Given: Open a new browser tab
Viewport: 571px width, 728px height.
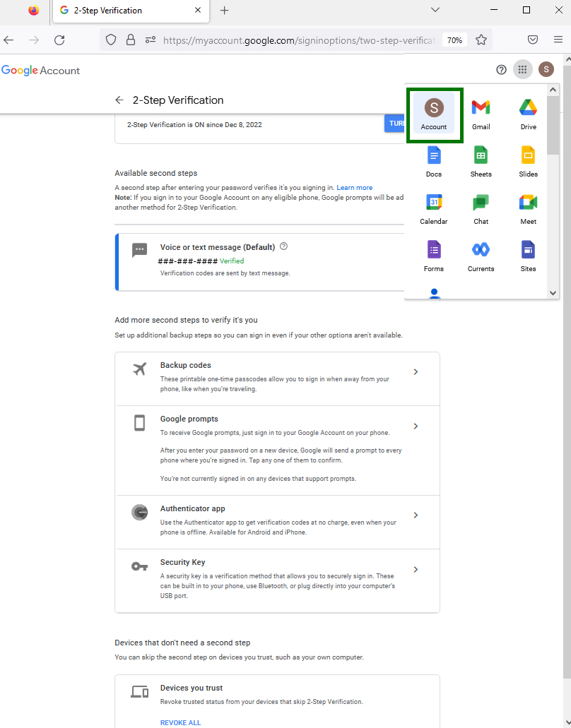Looking at the screenshot, I should click(225, 11).
